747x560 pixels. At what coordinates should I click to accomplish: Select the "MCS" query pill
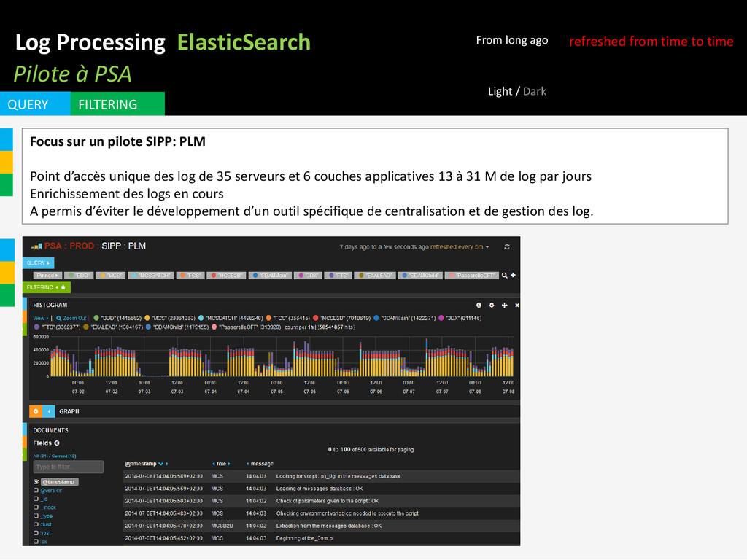pos(111,275)
